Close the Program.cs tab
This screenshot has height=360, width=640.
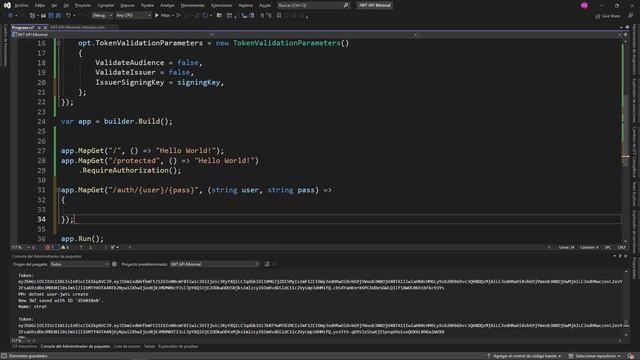(x=45, y=27)
